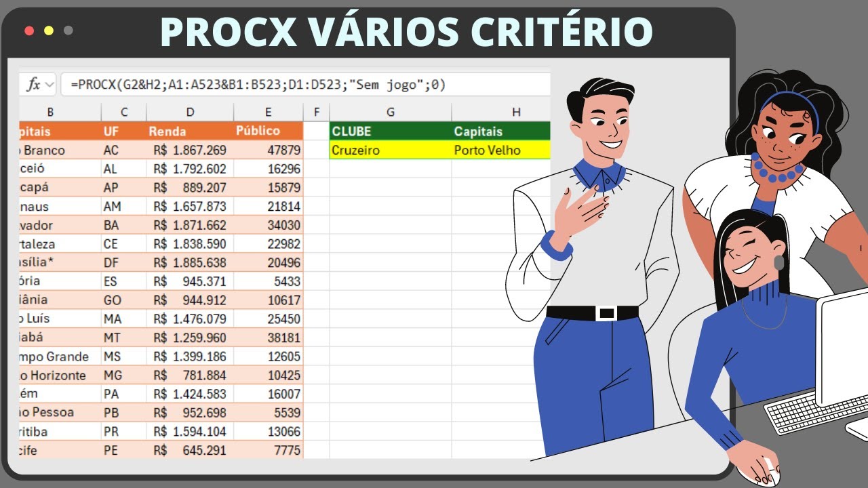868x488 pixels.
Task: Click the GO cell in UF column
Action: click(x=123, y=300)
